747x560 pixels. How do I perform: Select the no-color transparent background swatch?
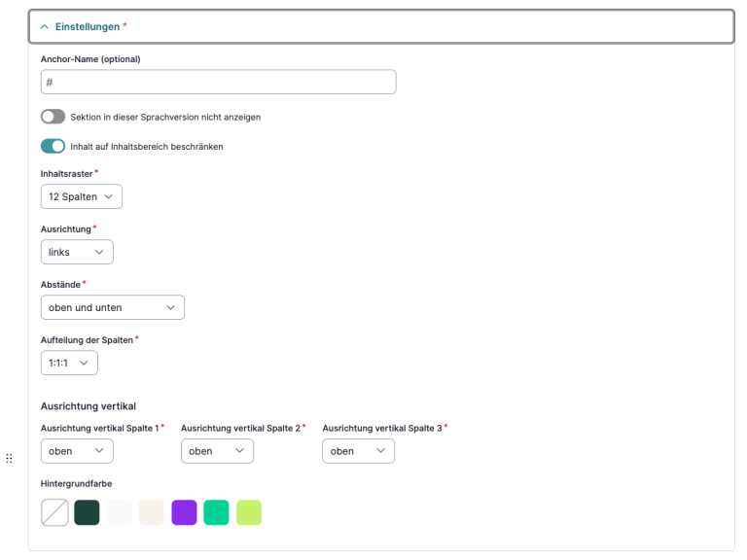tap(54, 512)
